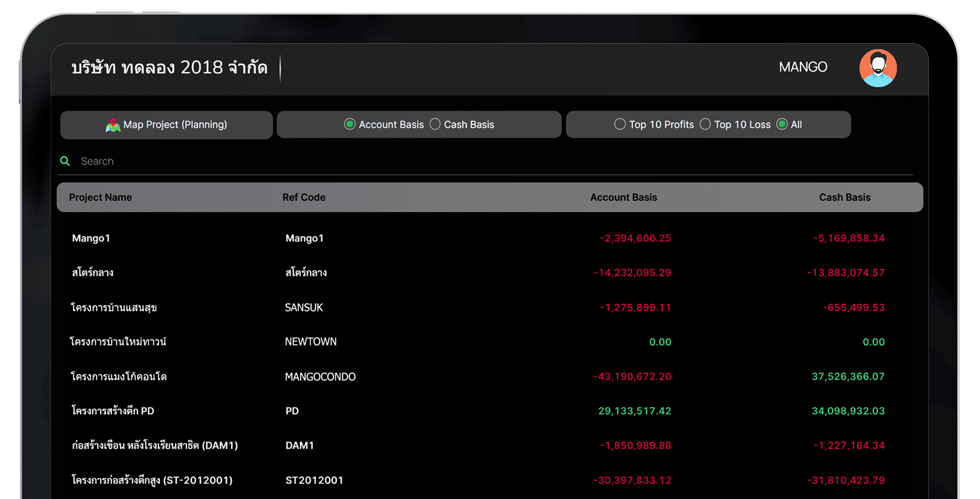This screenshot has height=499, width=980.
Task: Choose Top 10 Profits filter
Action: [620, 124]
